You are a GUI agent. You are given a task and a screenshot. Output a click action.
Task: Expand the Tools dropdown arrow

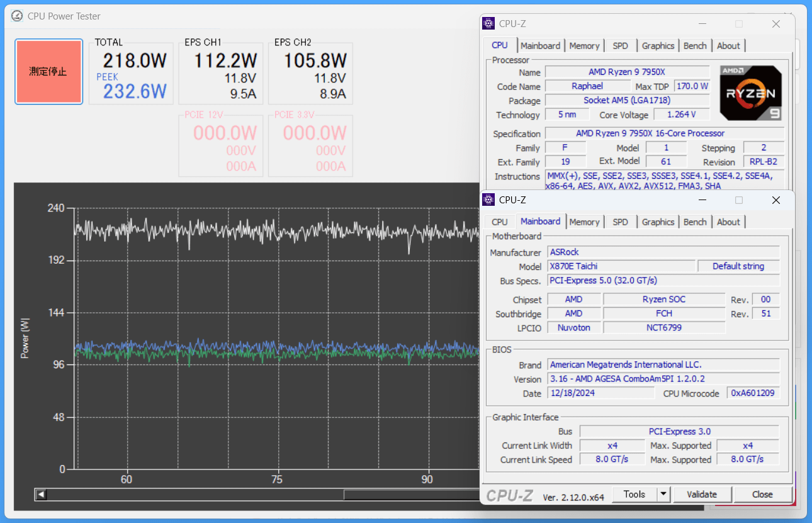click(663, 495)
